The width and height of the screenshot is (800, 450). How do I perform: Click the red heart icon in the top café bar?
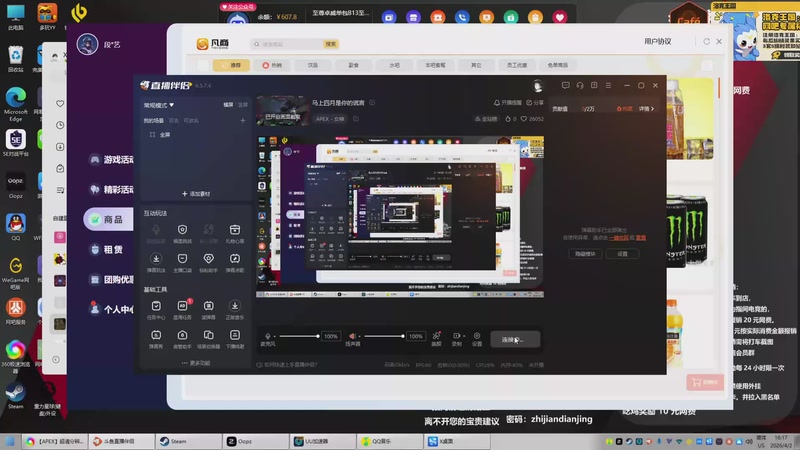[x=560, y=17]
